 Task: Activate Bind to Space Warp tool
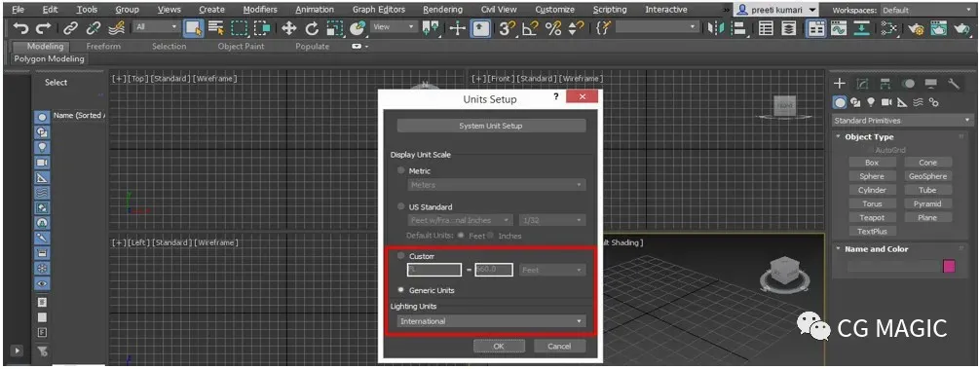point(116,28)
